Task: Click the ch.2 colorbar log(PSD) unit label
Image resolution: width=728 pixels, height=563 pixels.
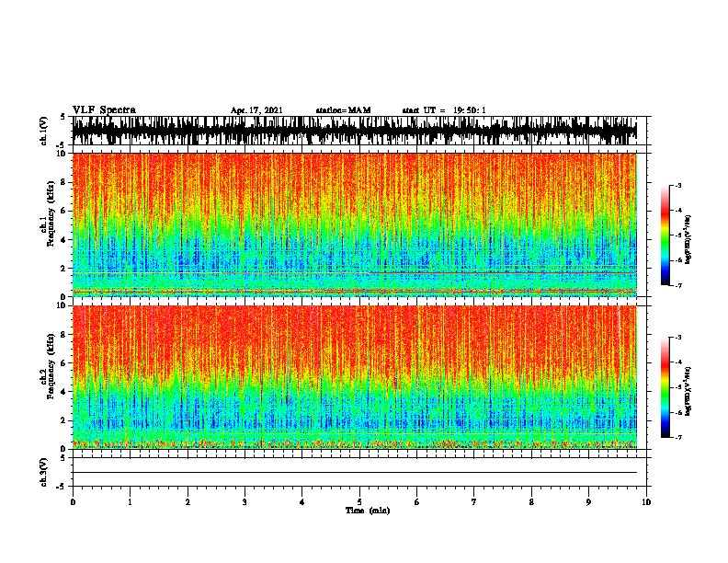Action: pos(688,391)
